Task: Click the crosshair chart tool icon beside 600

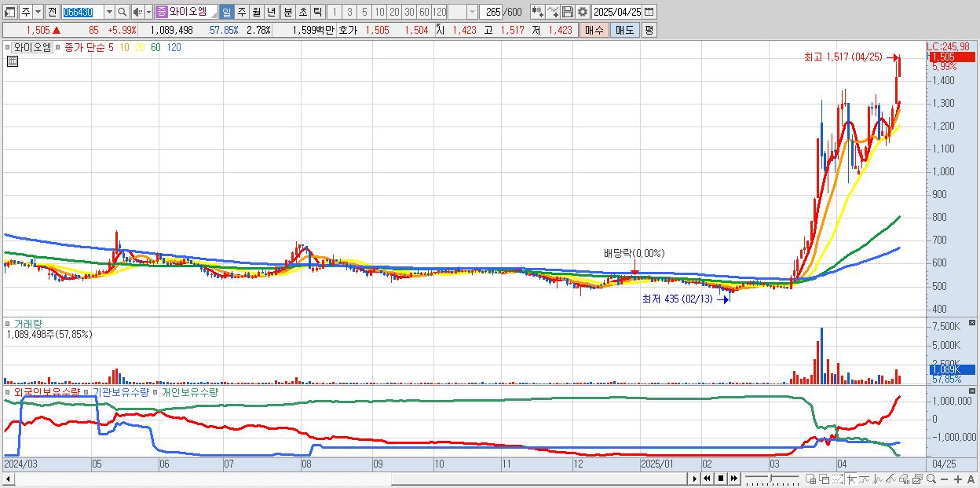Action: click(x=538, y=12)
